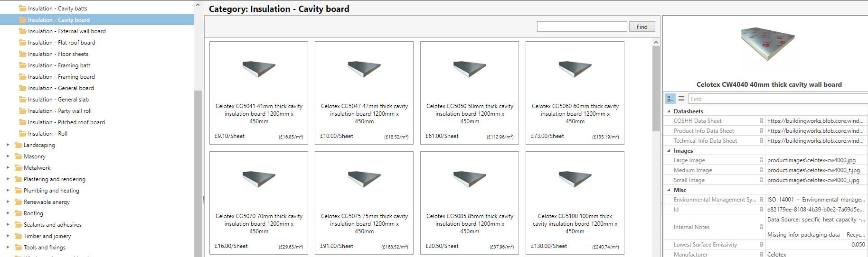The width and height of the screenshot is (868, 257).
Task: Open the Roofing folder icon
Action: coord(19,213)
